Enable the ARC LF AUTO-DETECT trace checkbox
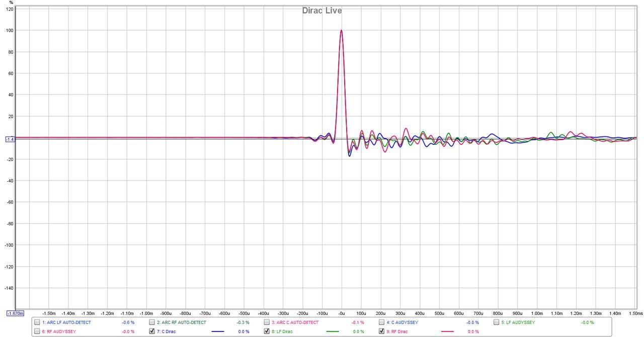This screenshot has width=644, height=337. (37, 322)
